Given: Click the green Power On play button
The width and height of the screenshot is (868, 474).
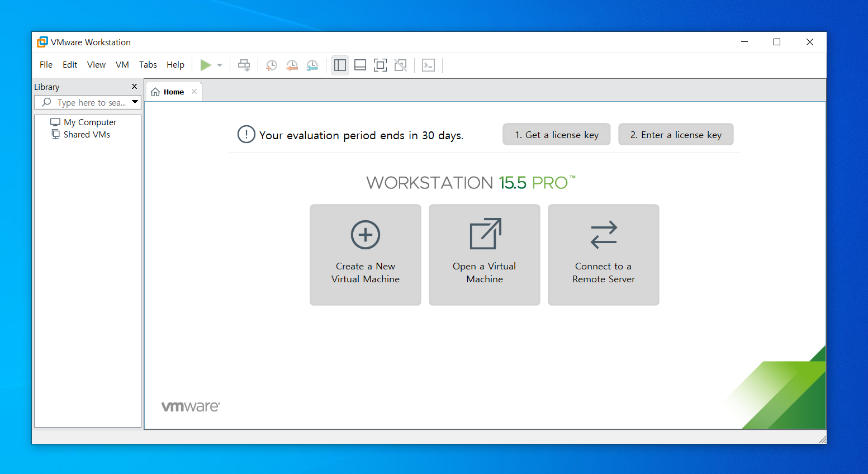Looking at the screenshot, I should tap(206, 65).
